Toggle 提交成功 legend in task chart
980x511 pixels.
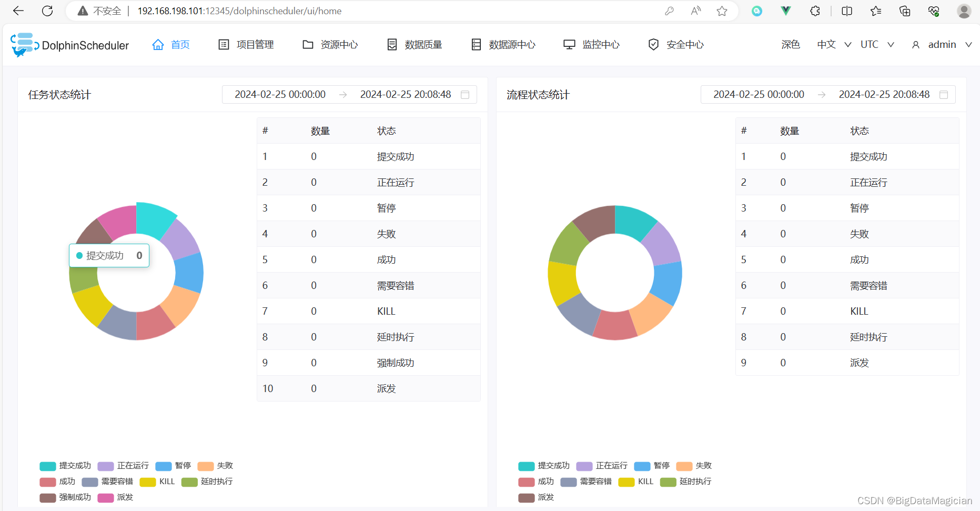tap(65, 466)
